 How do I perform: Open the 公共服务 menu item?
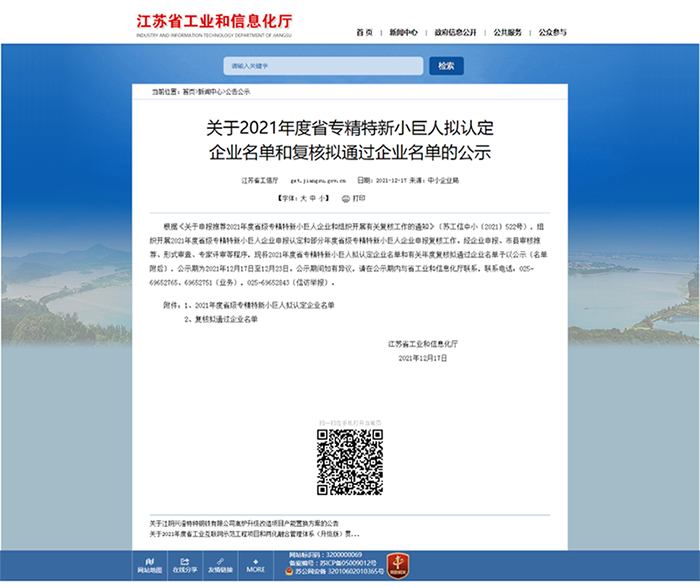tap(507, 32)
